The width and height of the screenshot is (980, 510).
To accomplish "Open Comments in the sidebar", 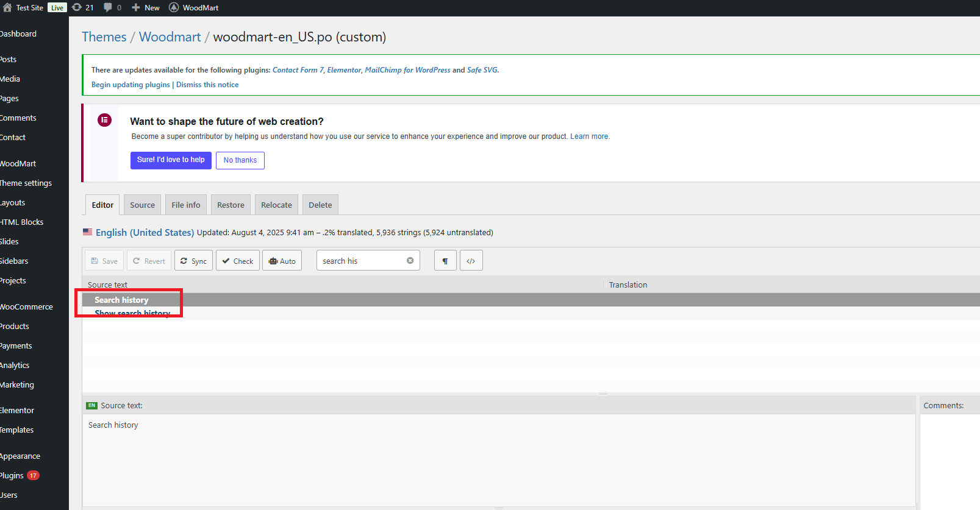I will coord(18,118).
